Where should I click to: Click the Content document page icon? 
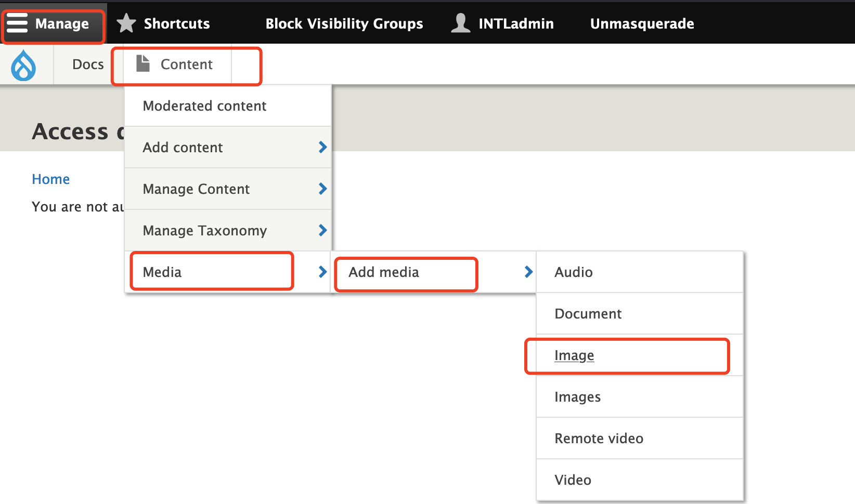[143, 64]
